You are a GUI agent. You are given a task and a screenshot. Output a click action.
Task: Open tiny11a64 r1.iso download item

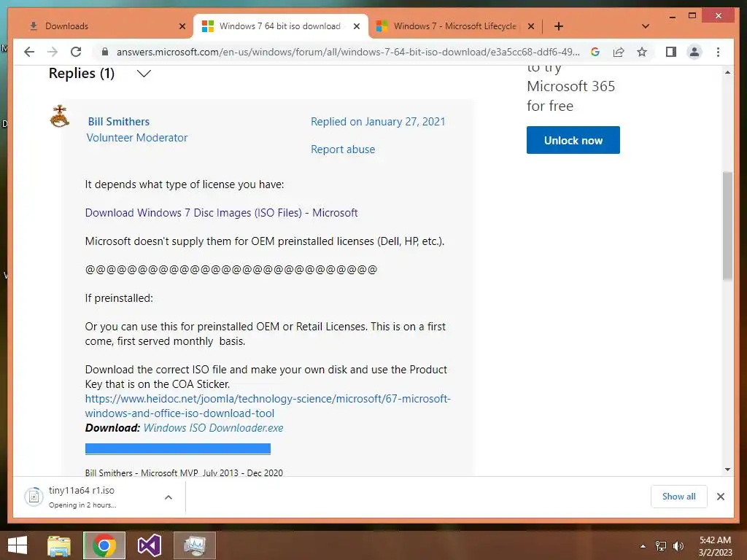point(90,497)
